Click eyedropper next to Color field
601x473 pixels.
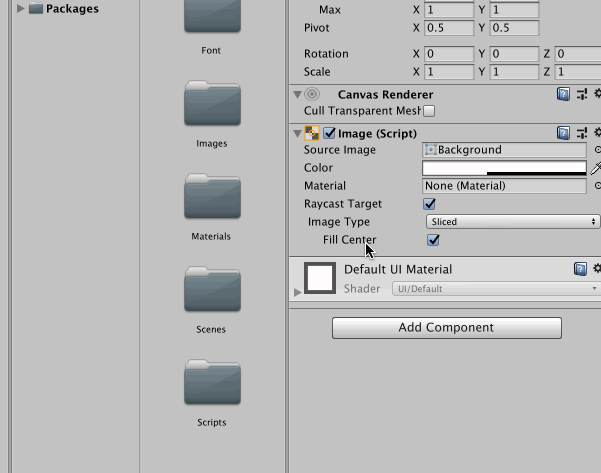coord(596,168)
